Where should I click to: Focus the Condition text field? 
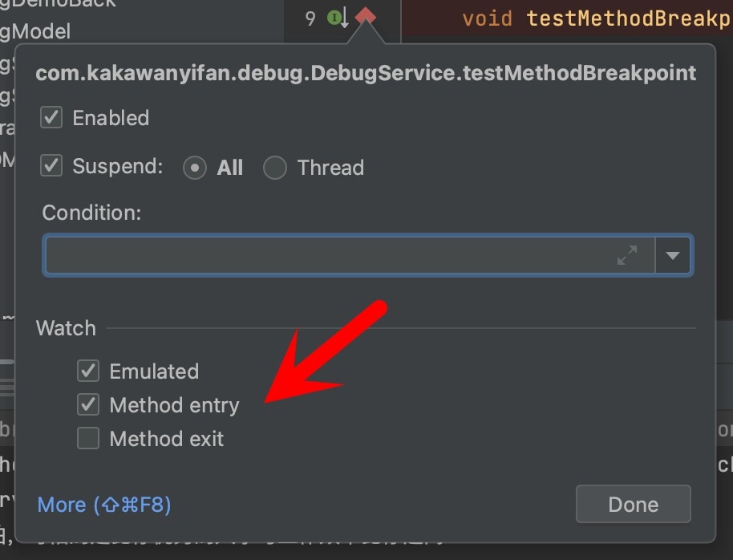tap(329, 256)
